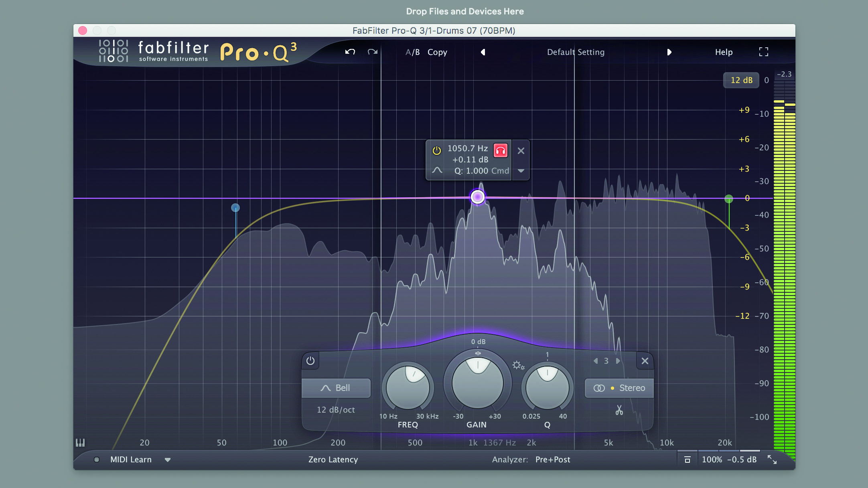Select previous band arrow in panel
This screenshot has width=868, height=488.
(596, 361)
